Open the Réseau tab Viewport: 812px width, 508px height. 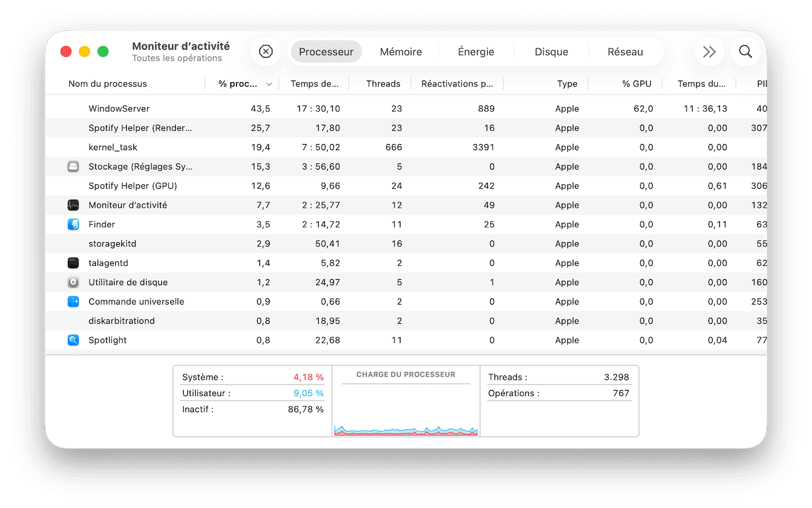pyautogui.click(x=625, y=51)
